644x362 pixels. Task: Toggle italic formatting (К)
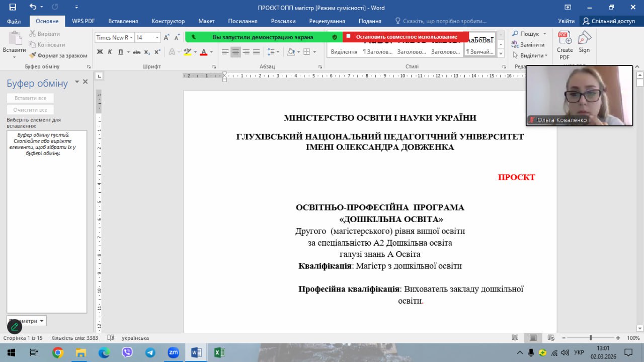click(110, 52)
